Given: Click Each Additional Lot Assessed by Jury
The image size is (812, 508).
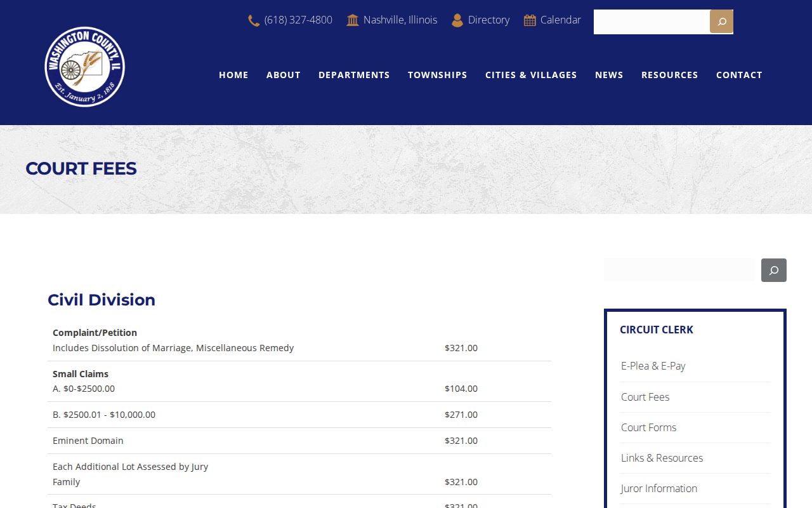Looking at the screenshot, I should click(131, 467).
